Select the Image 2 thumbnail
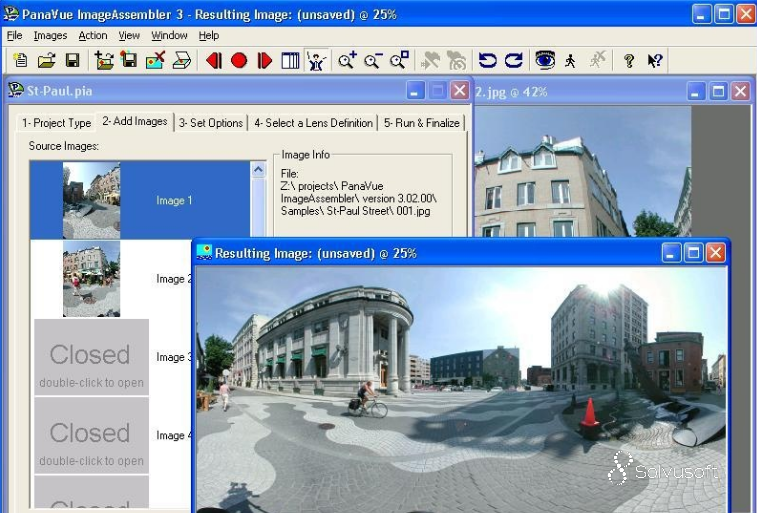Viewport: 757px width, 513px height. tap(91, 278)
